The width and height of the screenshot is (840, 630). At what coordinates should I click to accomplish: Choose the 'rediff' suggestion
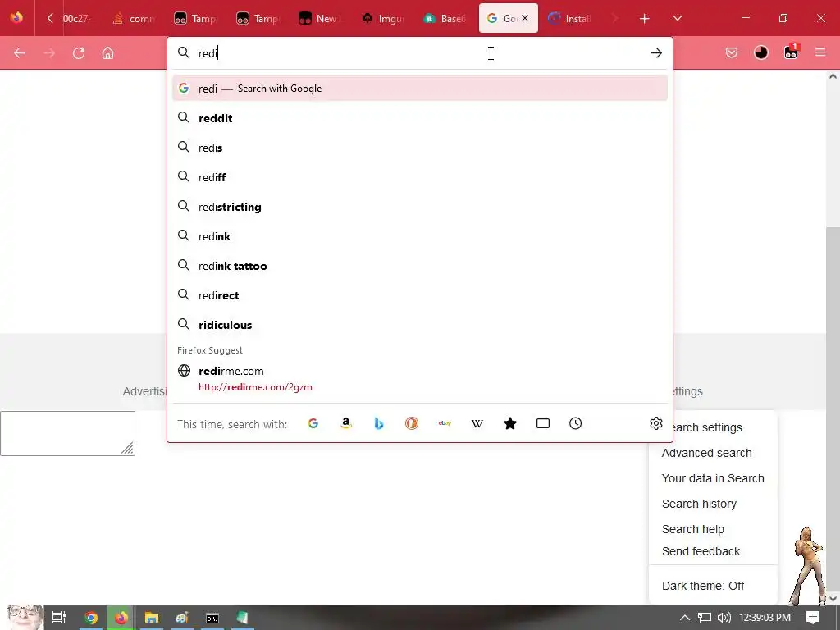(420, 177)
